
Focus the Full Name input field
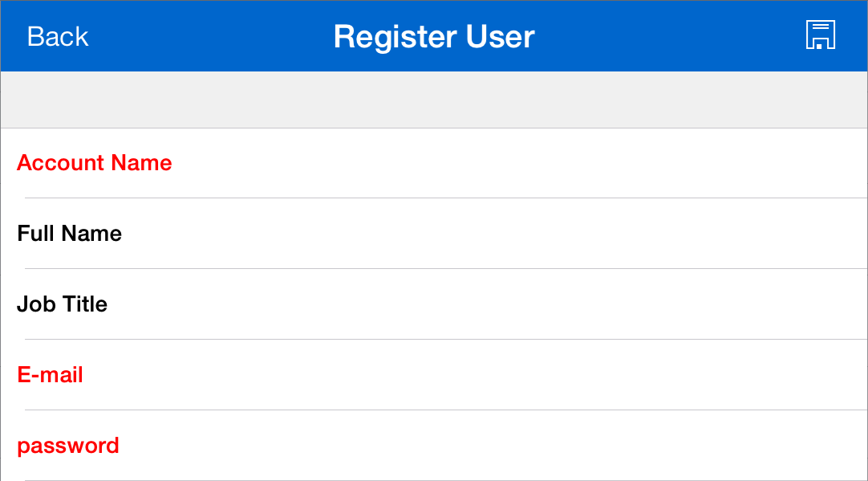(x=513, y=234)
